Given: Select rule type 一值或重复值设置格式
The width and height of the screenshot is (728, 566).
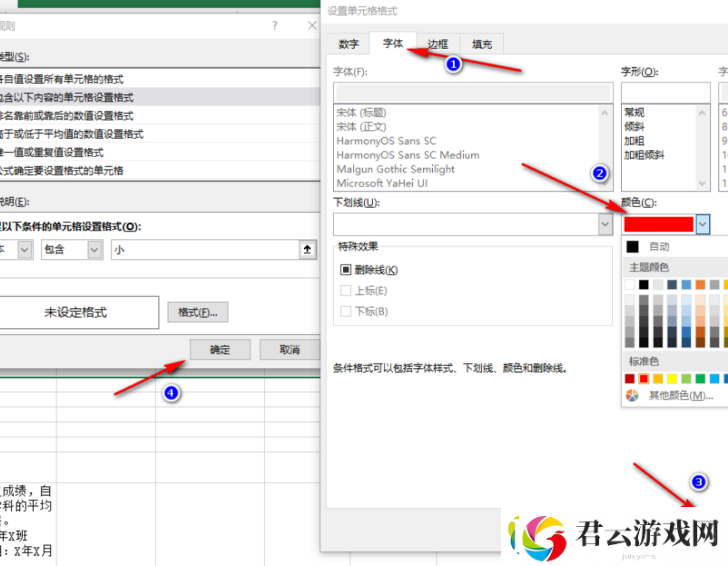Looking at the screenshot, I should [160, 152].
